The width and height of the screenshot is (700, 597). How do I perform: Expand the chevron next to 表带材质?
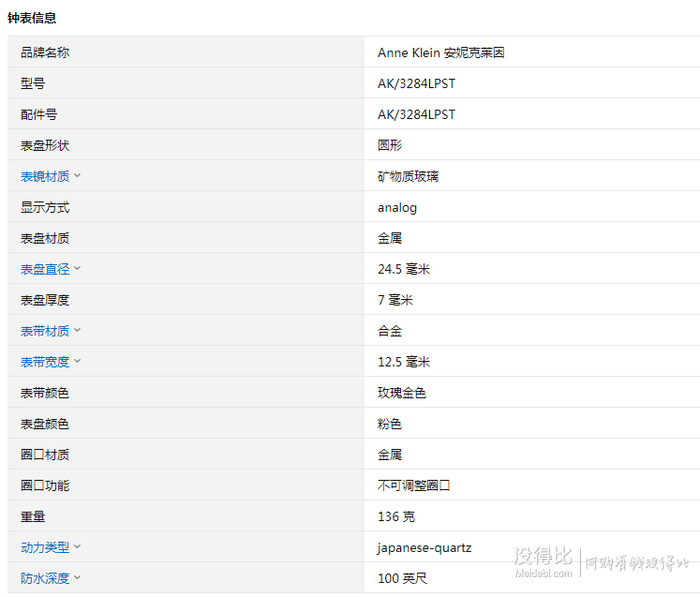coord(77,330)
